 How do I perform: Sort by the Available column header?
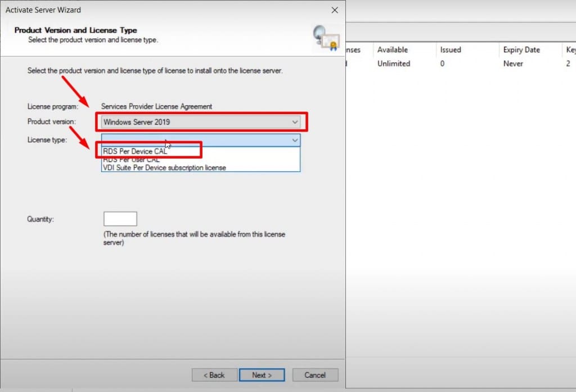tap(394, 49)
